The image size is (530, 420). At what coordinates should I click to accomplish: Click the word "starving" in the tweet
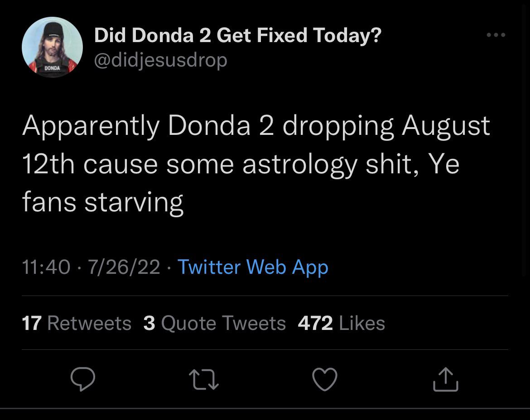[x=134, y=202]
